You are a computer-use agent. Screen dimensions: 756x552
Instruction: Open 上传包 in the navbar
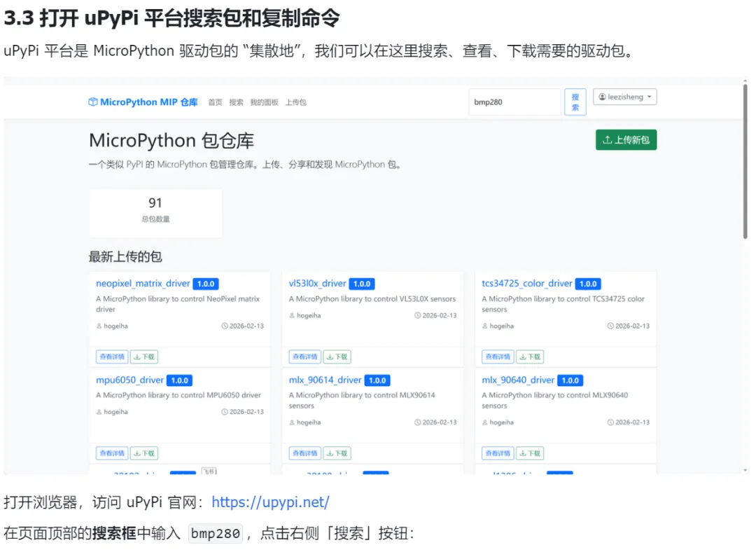click(295, 102)
